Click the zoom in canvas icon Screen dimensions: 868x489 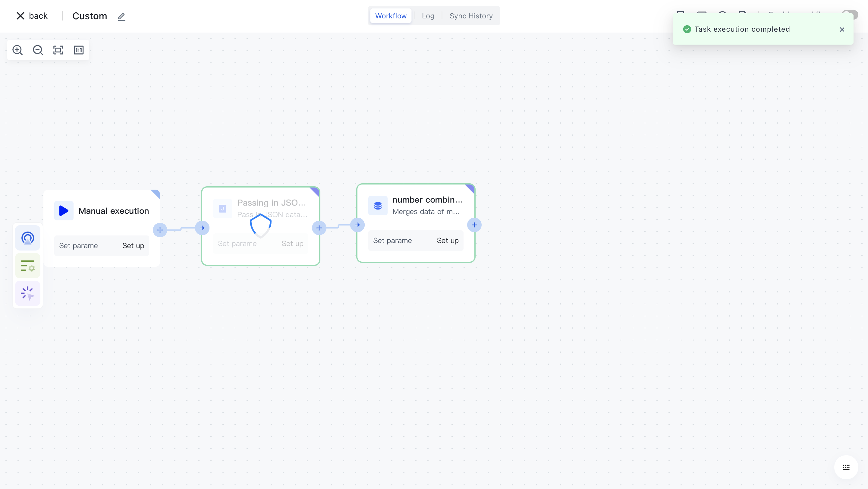[x=17, y=50]
